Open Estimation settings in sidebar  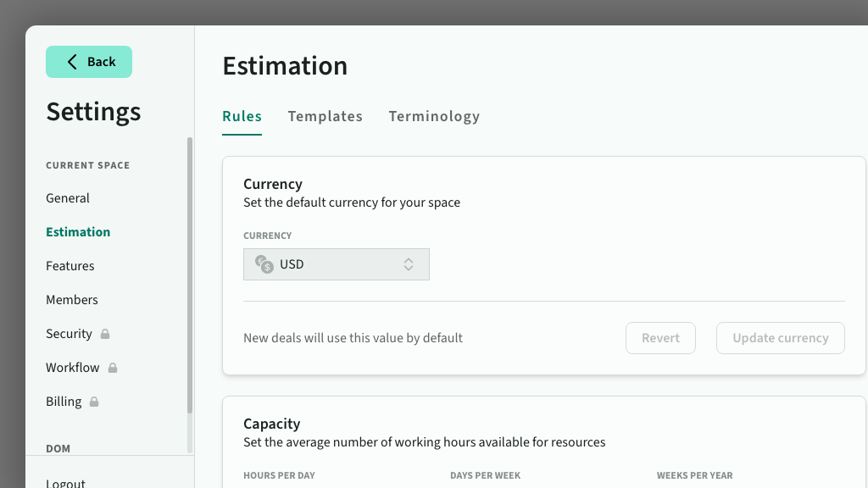[78, 232]
